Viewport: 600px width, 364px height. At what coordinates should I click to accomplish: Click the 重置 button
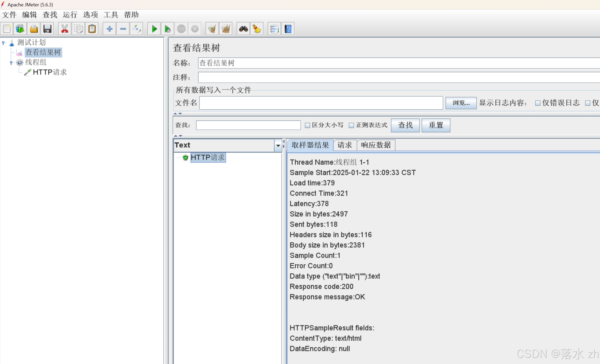436,125
